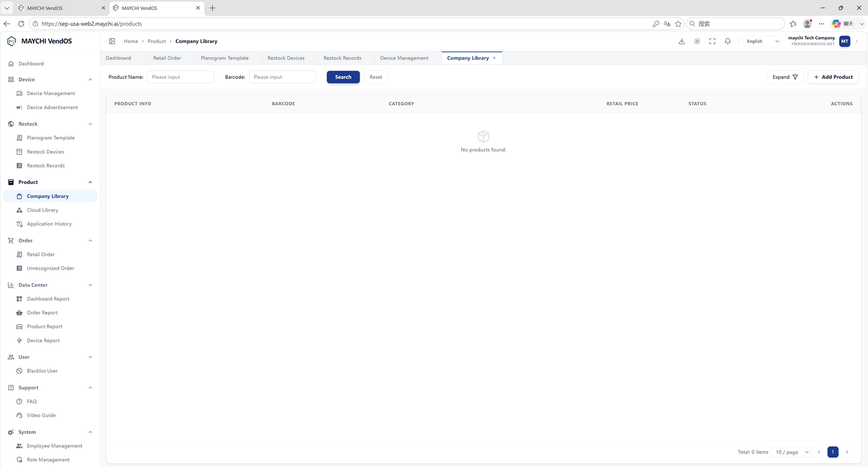
Task: Open the English language dropdown
Action: point(762,41)
